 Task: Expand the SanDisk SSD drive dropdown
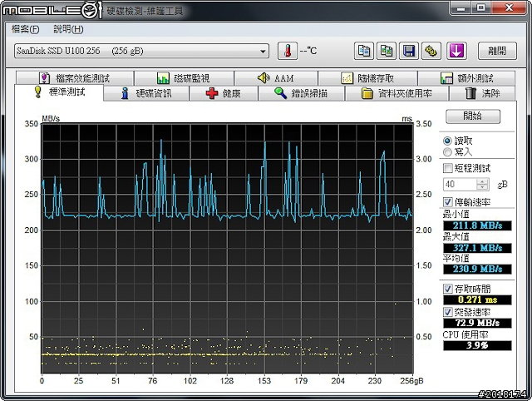264,51
